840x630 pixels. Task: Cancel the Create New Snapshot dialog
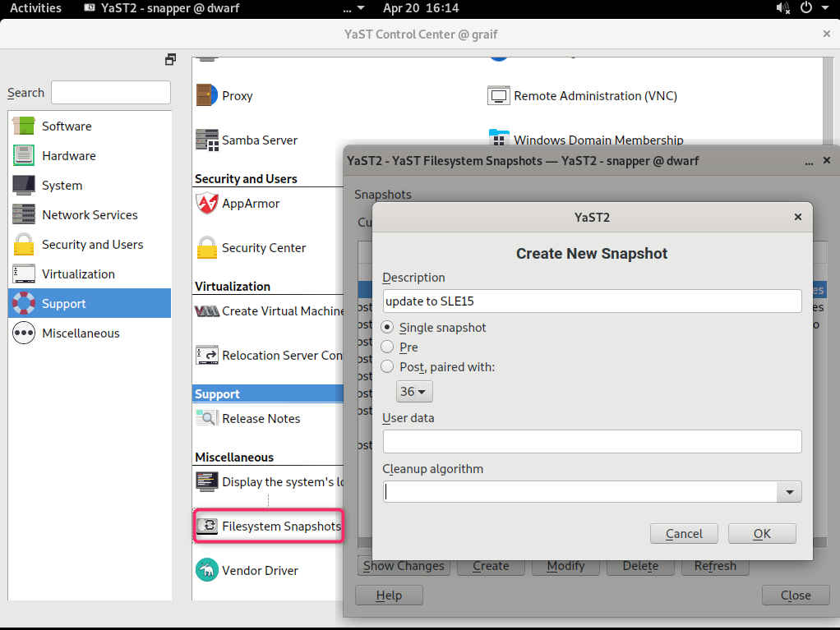point(684,534)
